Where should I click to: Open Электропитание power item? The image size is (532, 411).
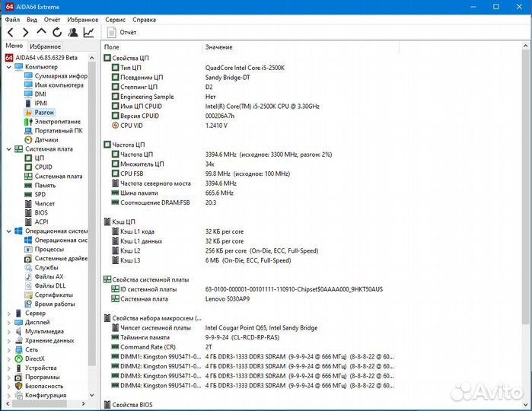coord(53,122)
